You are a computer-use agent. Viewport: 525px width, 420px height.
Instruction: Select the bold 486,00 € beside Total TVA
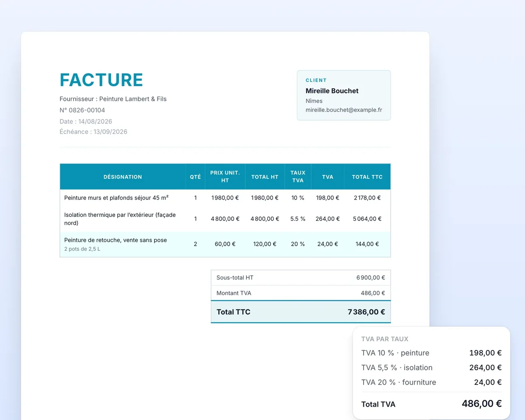pyautogui.click(x=482, y=404)
